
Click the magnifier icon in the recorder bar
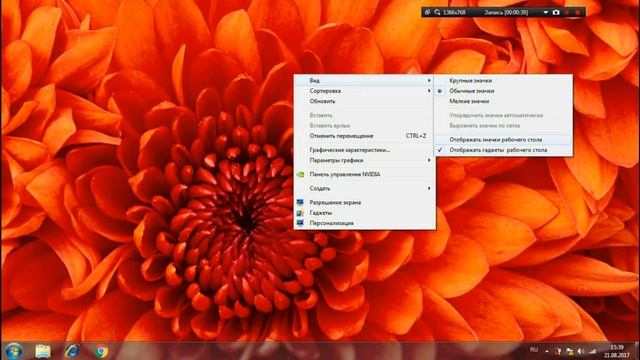click(437, 13)
